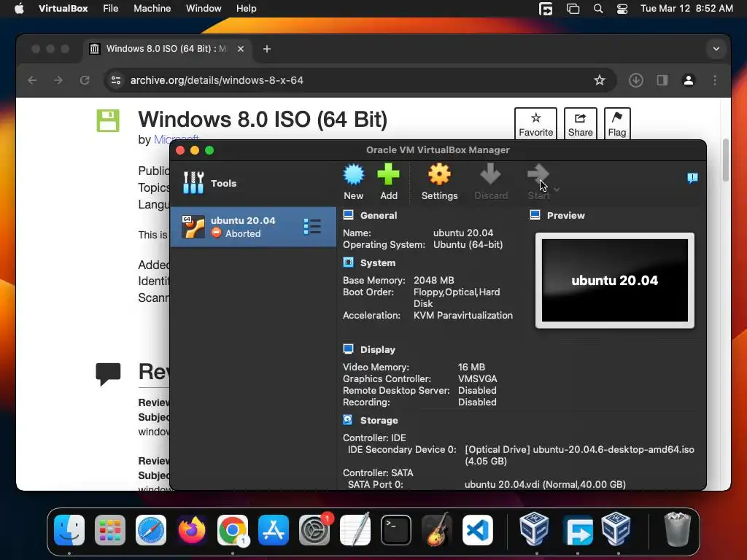The width and height of the screenshot is (747, 560).
Task: Click Boot Order Floppy, Optical, Hard Disk
Action: point(457,297)
